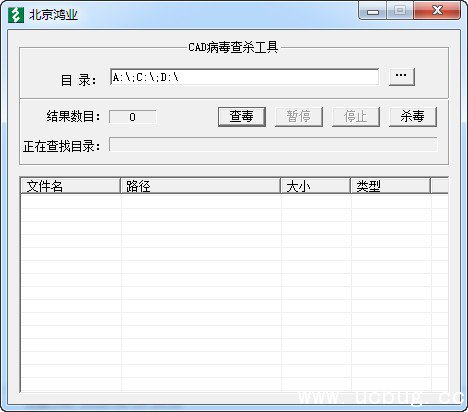Viewport: 468px width, 412px height.
Task: Click the 结果数目 count field showing 0
Action: (x=133, y=117)
